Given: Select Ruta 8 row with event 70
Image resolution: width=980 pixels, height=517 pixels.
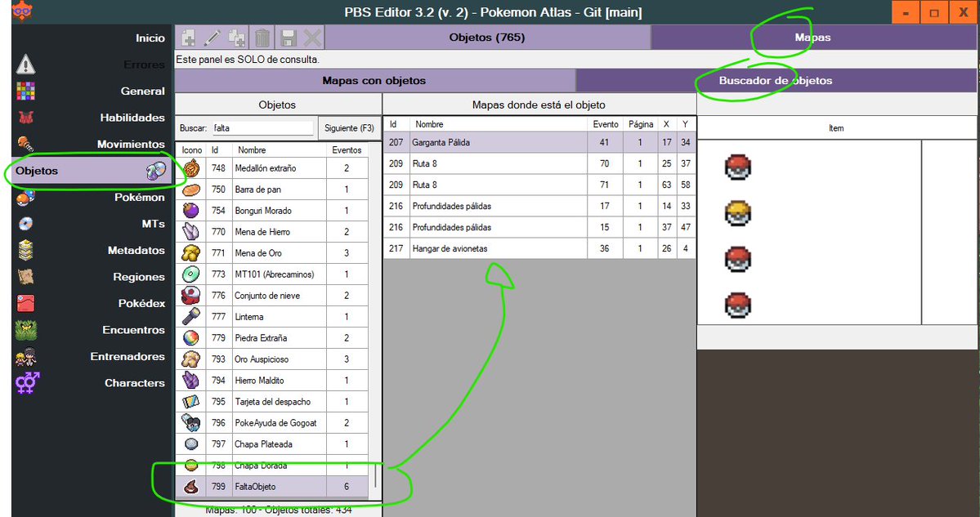Looking at the screenshot, I should [539, 163].
